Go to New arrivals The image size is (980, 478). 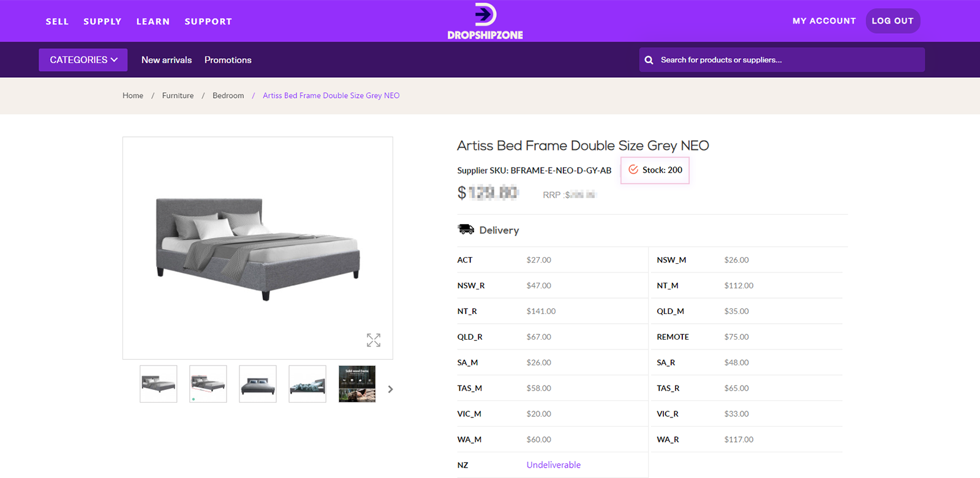pyautogui.click(x=167, y=60)
